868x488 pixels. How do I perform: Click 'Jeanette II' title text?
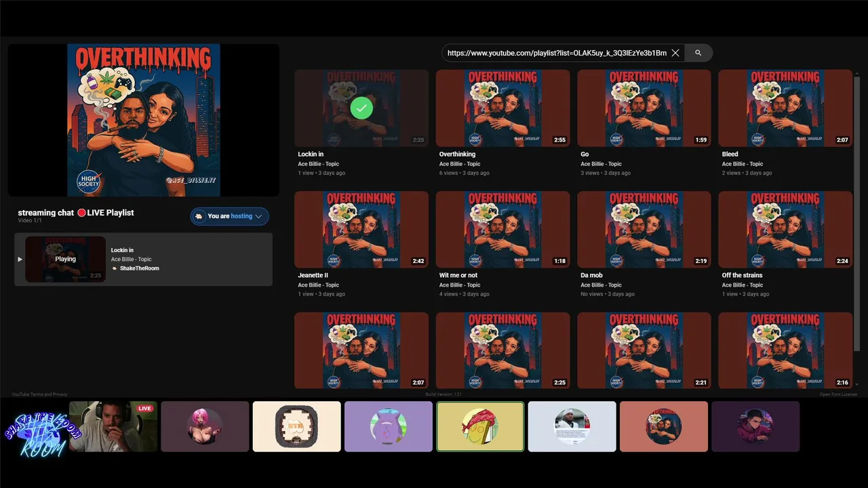313,276
